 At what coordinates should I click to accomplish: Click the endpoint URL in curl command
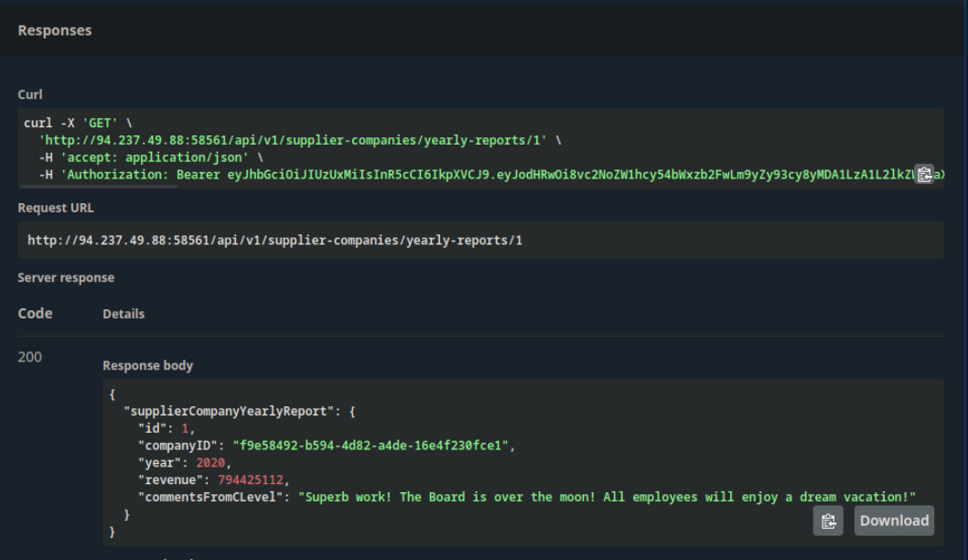click(x=293, y=140)
